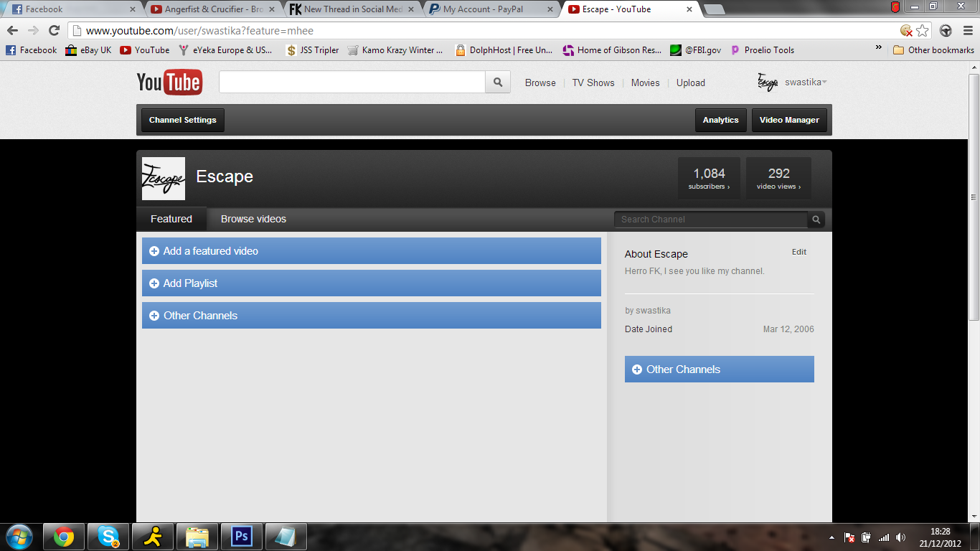This screenshot has height=551, width=980.
Task: Open the Windows Start menu
Action: tap(19, 537)
